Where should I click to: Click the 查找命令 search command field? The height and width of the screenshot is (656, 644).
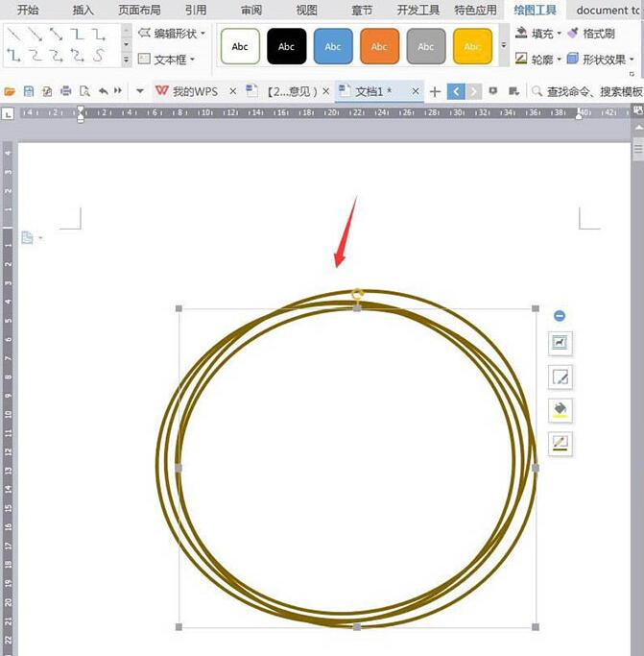590,92
